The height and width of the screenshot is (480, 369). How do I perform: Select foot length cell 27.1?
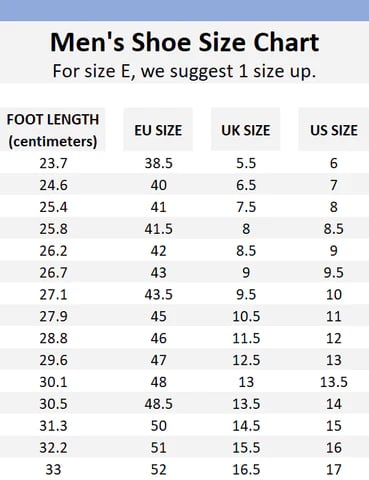[x=53, y=295]
